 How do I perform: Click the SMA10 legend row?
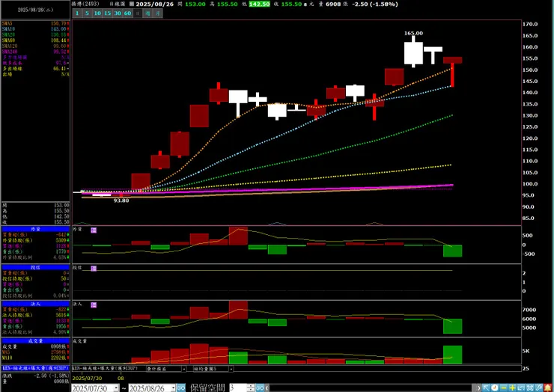click(x=35, y=29)
